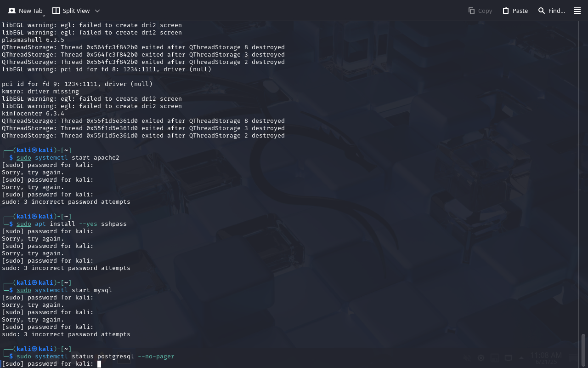Click the 0x564fc3f842b0 'QThreadStorage 8 destroyed' line
Viewport: 588px width, 368px height.
click(143, 47)
